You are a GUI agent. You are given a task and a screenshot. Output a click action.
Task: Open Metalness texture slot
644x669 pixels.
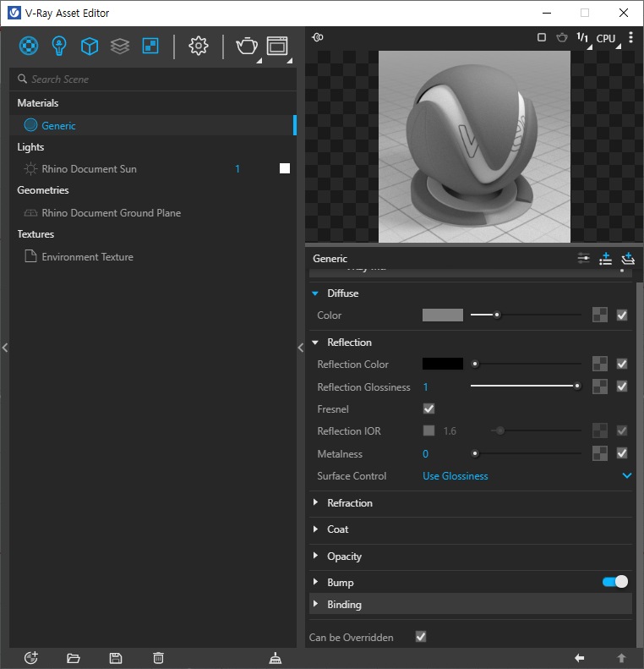(x=600, y=453)
